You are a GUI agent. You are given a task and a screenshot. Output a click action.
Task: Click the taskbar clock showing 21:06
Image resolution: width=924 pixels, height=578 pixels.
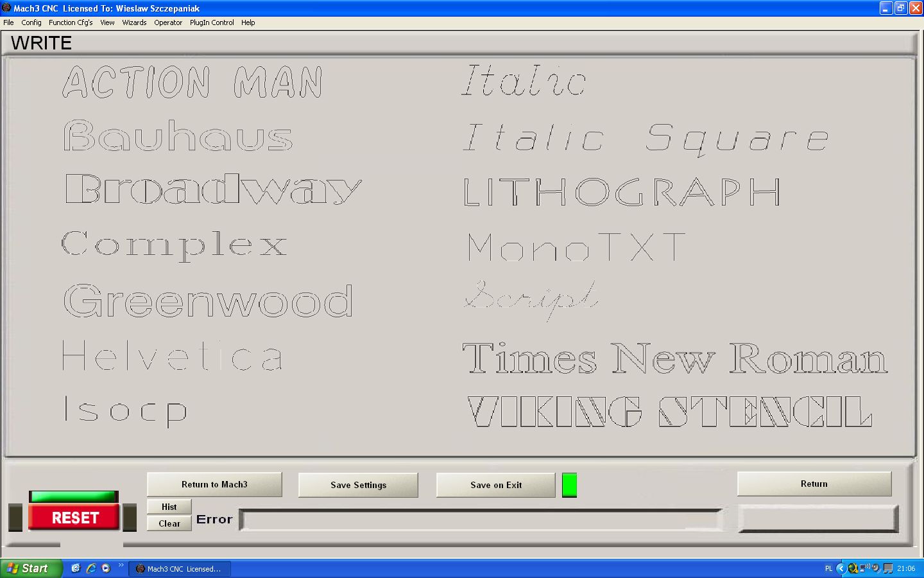tap(906, 568)
